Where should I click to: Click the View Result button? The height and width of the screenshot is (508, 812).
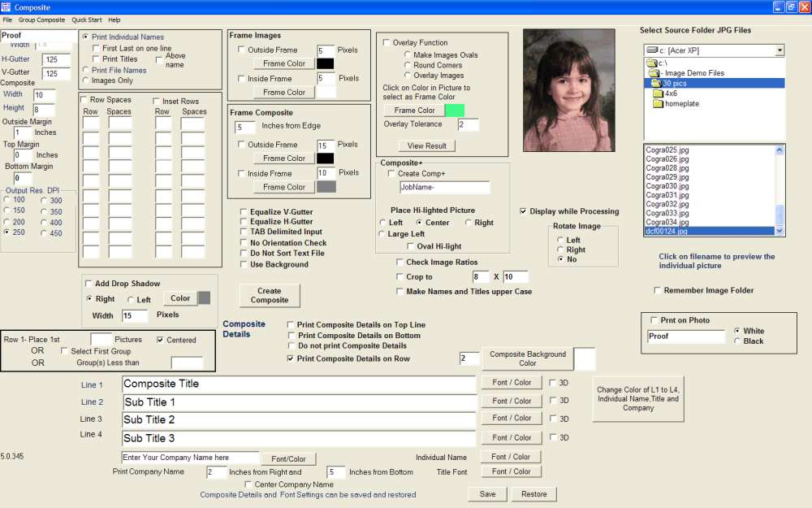426,146
